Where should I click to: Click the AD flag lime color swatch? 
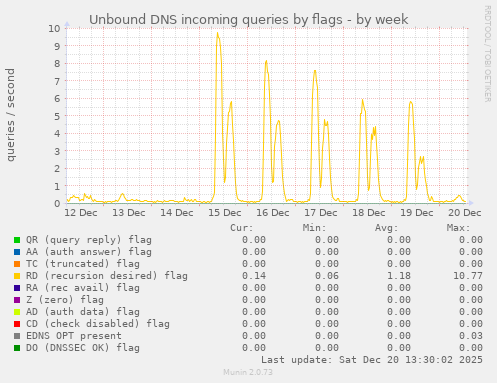tap(17, 312)
